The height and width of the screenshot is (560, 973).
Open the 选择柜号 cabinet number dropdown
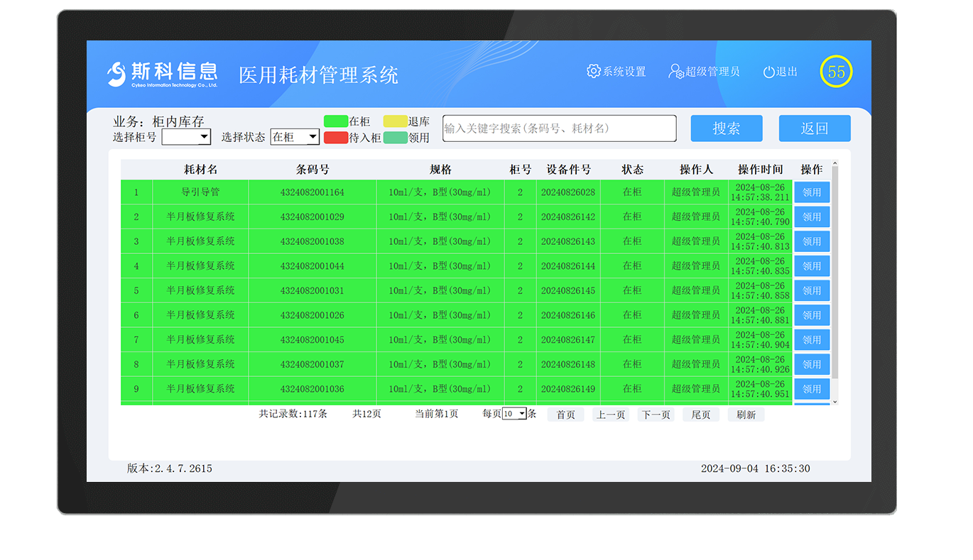(x=186, y=137)
